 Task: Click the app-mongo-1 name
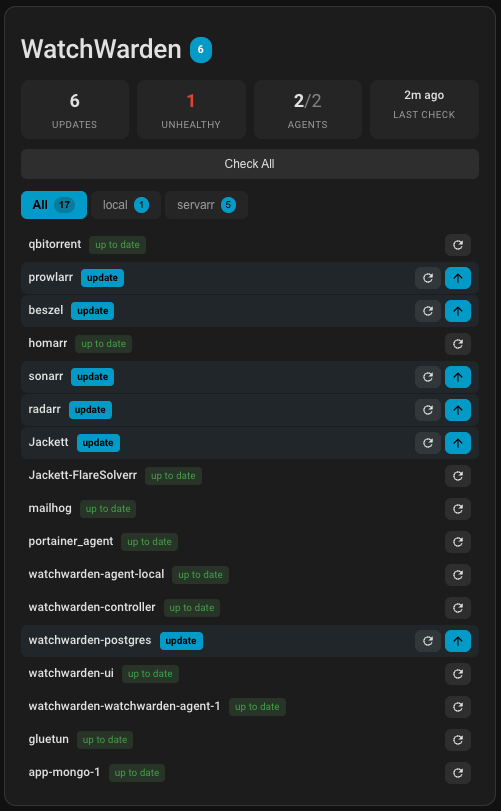coord(64,773)
